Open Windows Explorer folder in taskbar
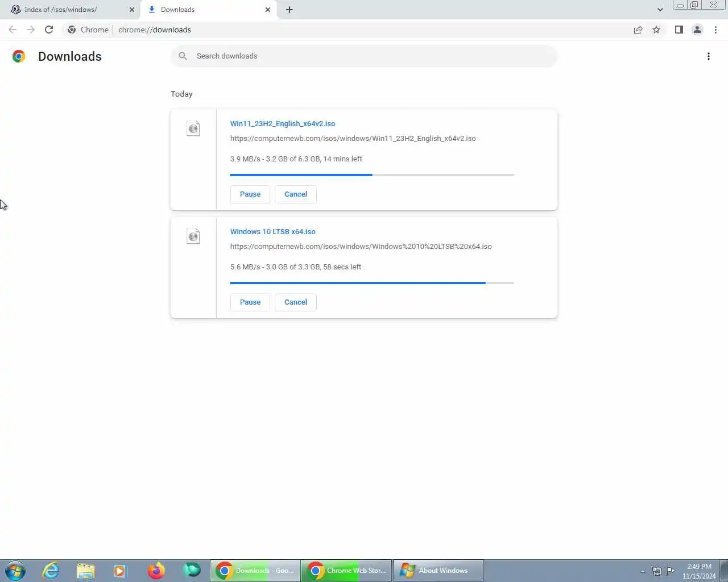Viewport: 728px width, 582px height. 86,571
